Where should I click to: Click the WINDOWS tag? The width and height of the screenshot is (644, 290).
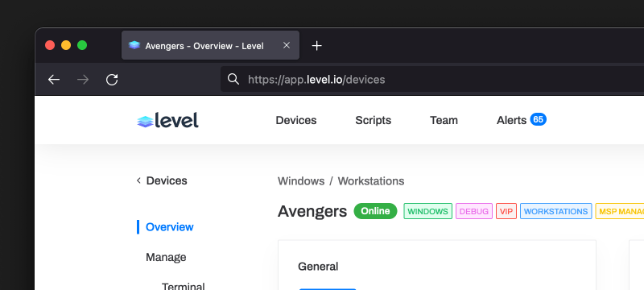(x=428, y=211)
